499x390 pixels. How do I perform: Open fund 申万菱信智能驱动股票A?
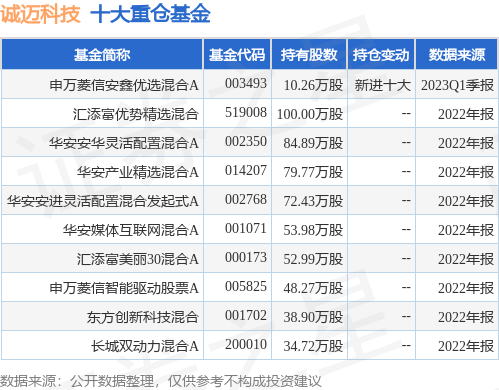124,288
